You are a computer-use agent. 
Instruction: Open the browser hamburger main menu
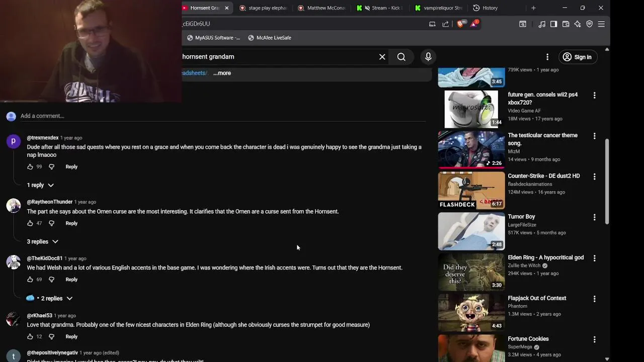[x=601, y=24]
